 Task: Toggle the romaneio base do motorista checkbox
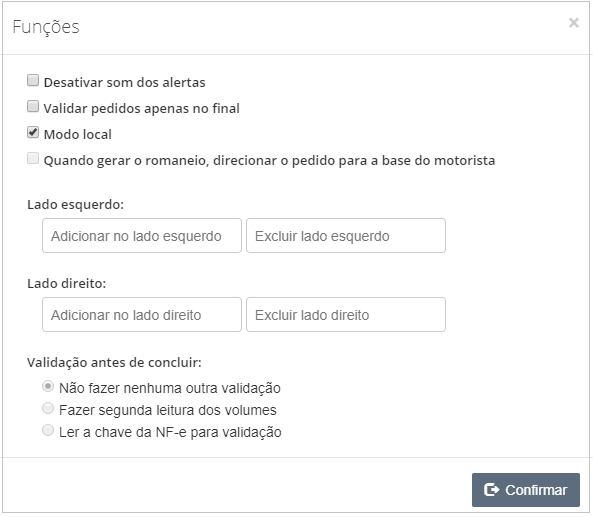[x=33, y=158]
